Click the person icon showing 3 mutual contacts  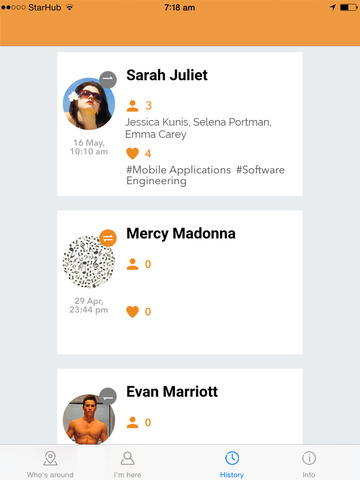click(x=132, y=106)
